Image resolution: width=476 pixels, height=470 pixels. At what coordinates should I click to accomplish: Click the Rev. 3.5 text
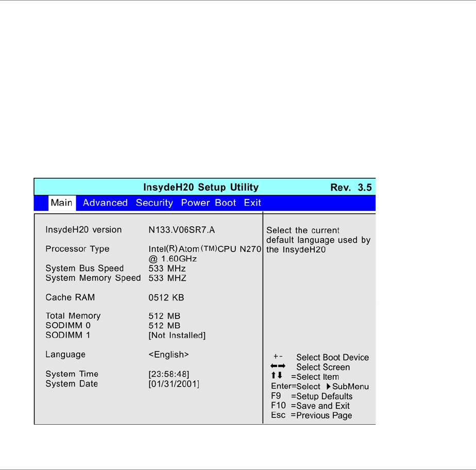coord(351,188)
